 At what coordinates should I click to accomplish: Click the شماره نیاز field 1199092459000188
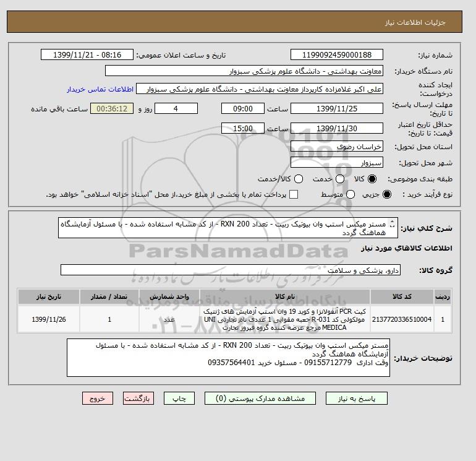tap(337, 54)
